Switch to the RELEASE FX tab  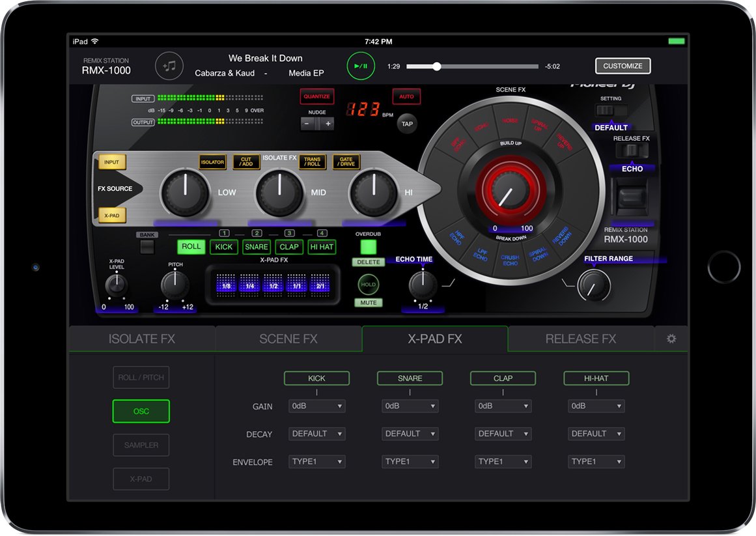coord(580,339)
